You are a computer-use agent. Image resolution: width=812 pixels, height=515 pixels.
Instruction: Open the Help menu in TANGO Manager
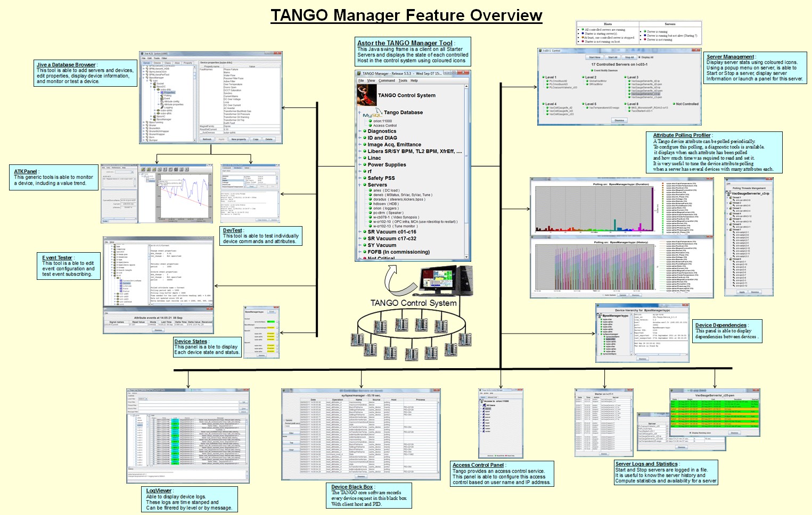tap(414, 81)
